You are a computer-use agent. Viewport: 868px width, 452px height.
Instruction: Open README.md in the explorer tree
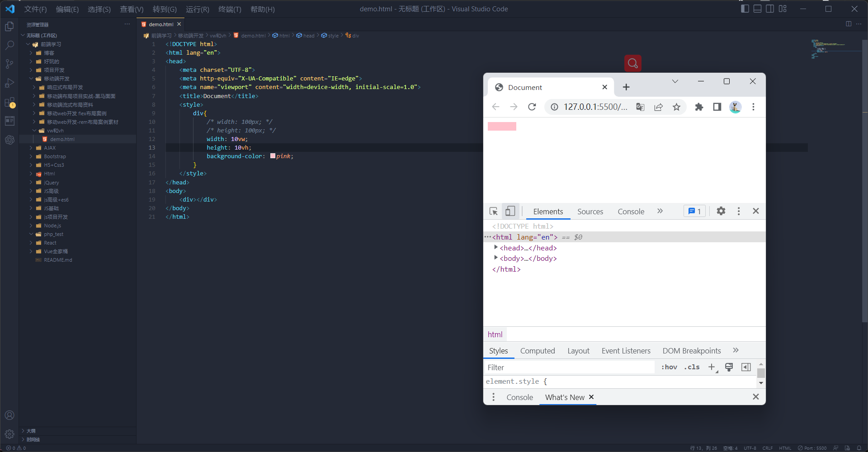tap(58, 260)
